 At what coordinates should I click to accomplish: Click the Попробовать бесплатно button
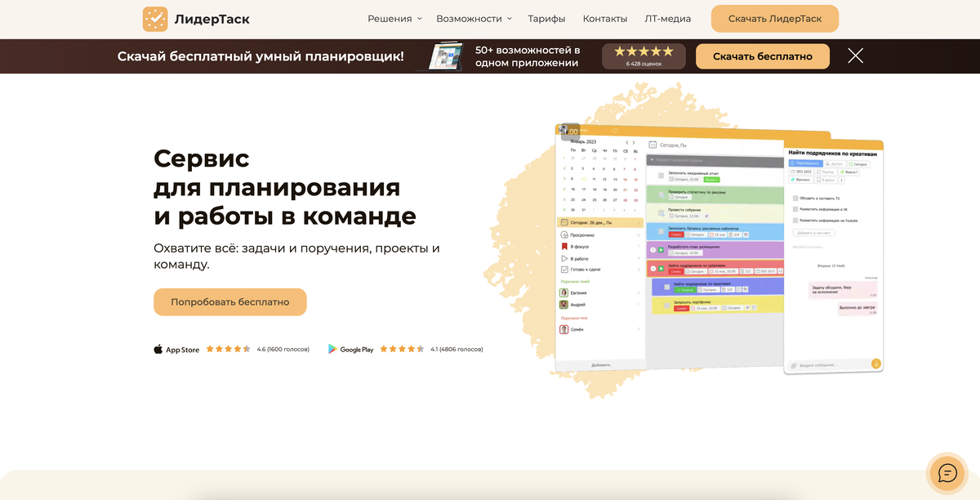[230, 301]
